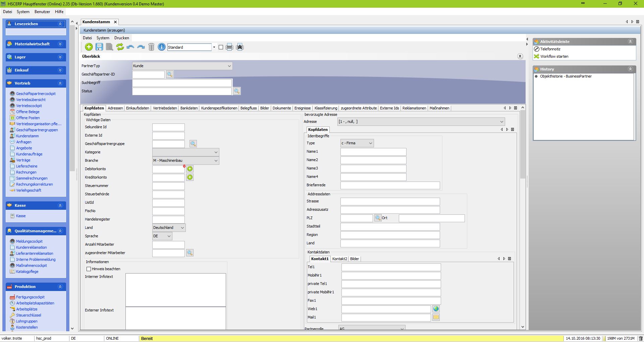The height and width of the screenshot is (342, 644).
Task: Save the record with the floppy disk icon
Action: click(x=99, y=47)
